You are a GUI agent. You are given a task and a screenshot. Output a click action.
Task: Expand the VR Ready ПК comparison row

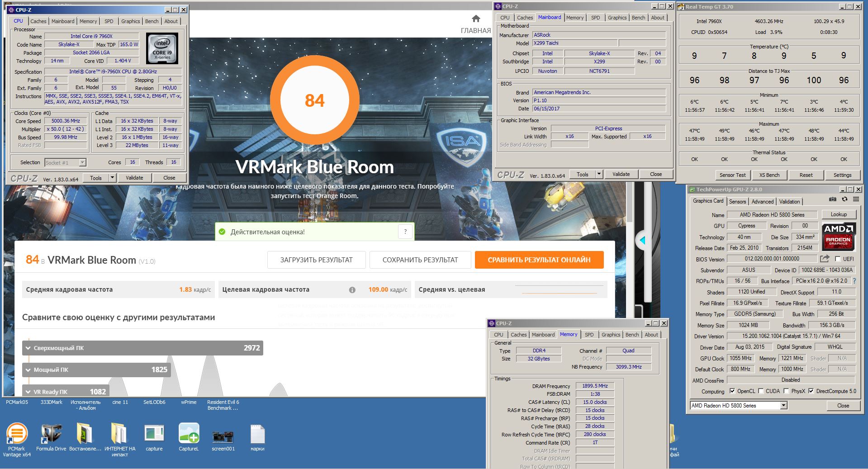pyautogui.click(x=66, y=391)
